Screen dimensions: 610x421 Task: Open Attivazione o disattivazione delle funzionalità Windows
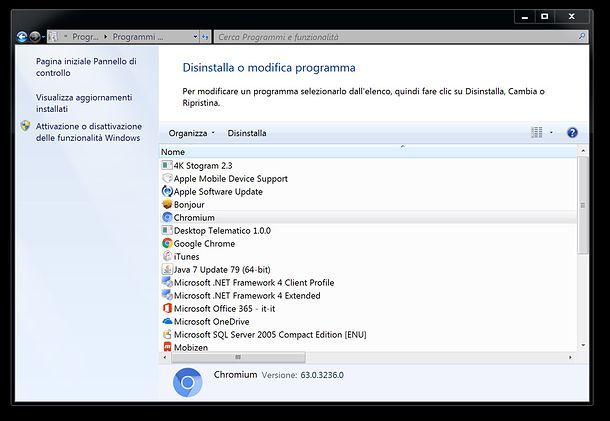(89, 132)
